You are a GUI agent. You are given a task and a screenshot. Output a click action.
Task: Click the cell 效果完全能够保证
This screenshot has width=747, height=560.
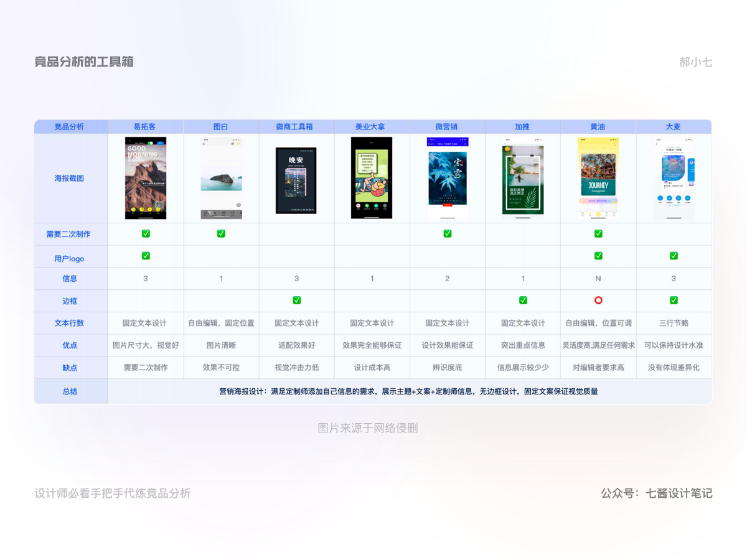372,345
